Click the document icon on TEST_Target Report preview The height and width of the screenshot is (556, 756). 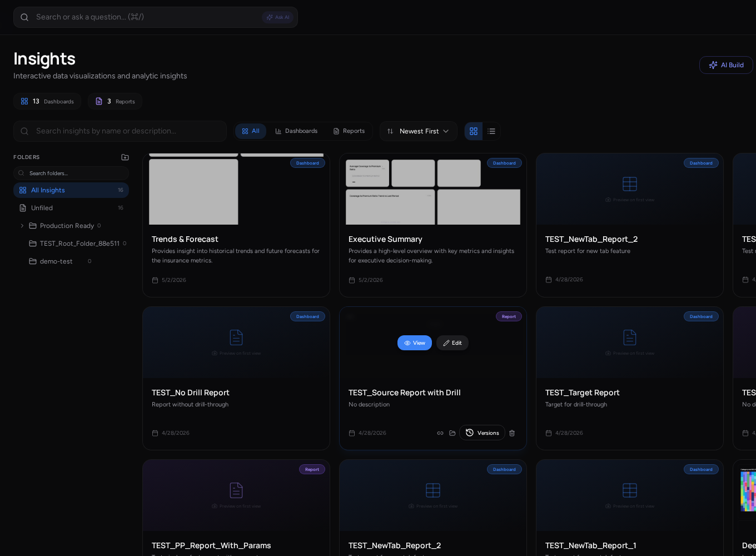[630, 337]
